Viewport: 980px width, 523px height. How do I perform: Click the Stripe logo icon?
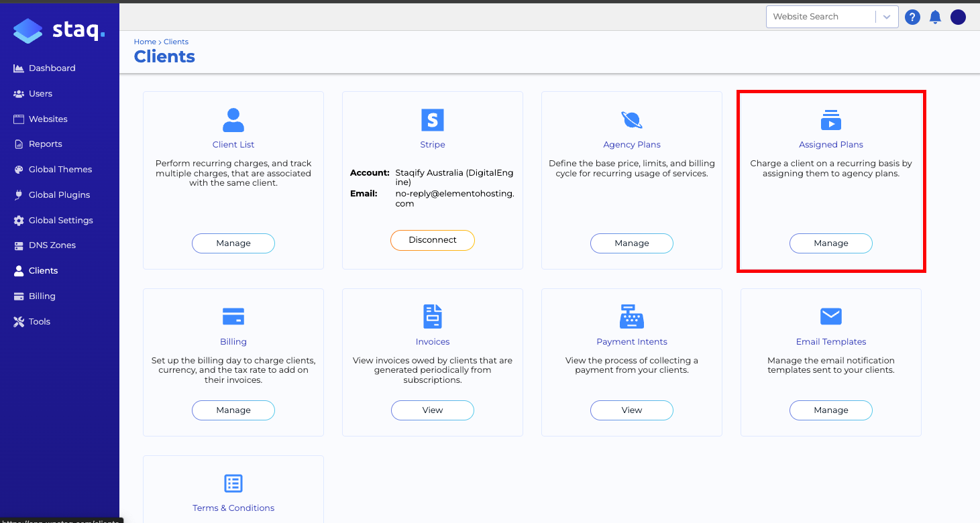pos(433,120)
